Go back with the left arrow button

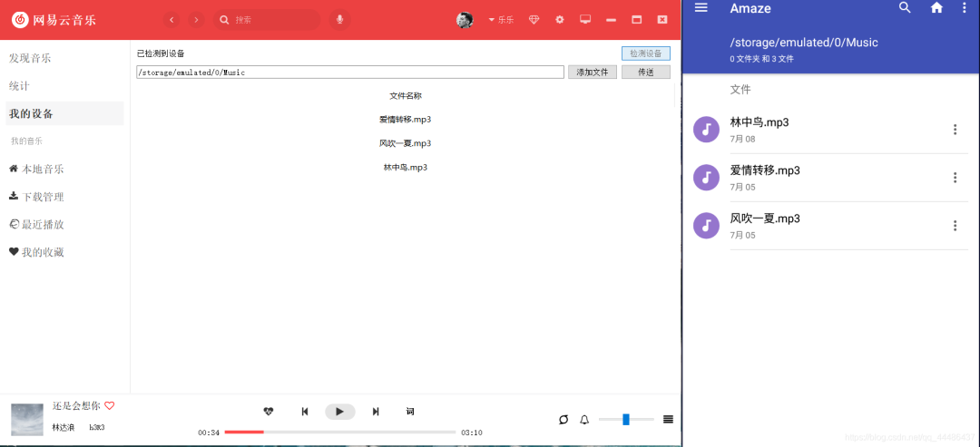click(171, 20)
